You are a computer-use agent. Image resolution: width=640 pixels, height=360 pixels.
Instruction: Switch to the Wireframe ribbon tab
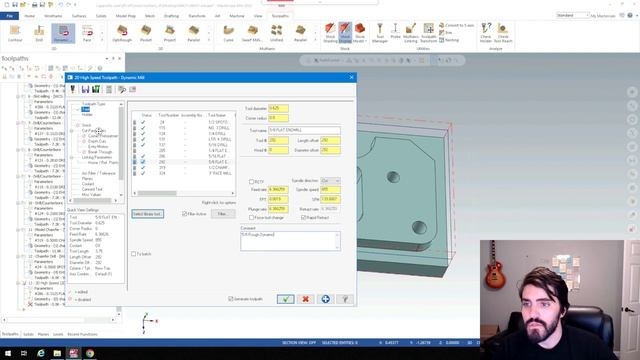[53, 16]
